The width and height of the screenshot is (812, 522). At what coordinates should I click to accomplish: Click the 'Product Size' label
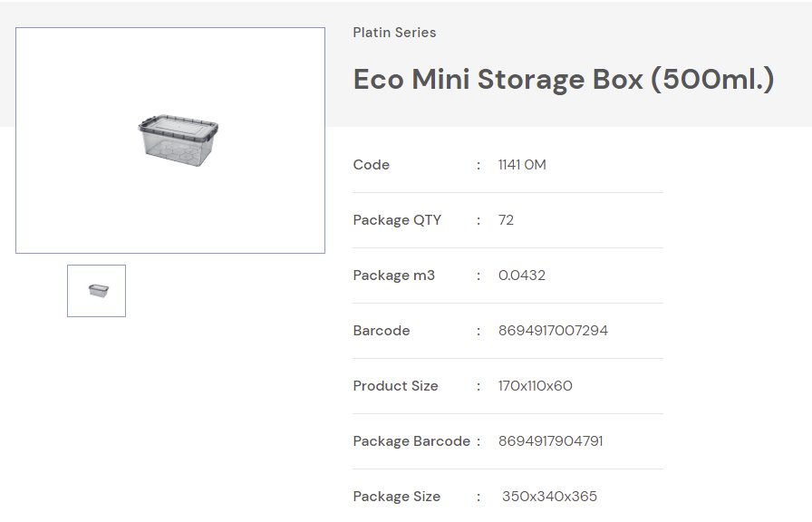(396, 386)
